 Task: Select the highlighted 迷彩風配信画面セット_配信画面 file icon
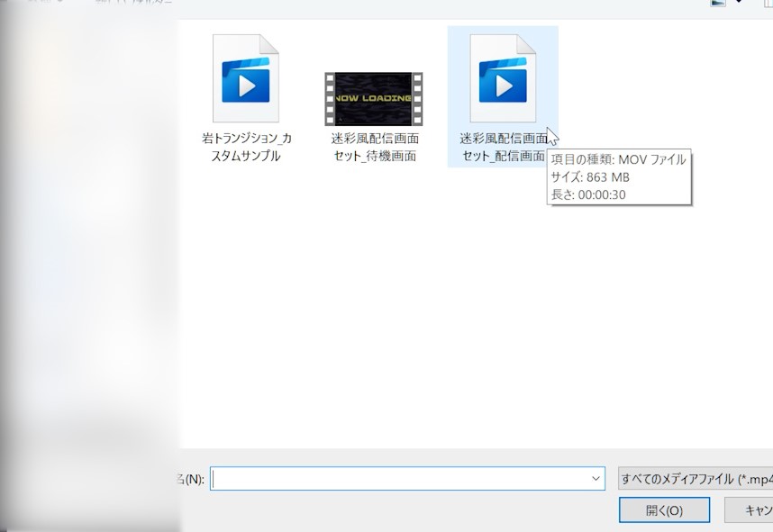[x=503, y=78]
